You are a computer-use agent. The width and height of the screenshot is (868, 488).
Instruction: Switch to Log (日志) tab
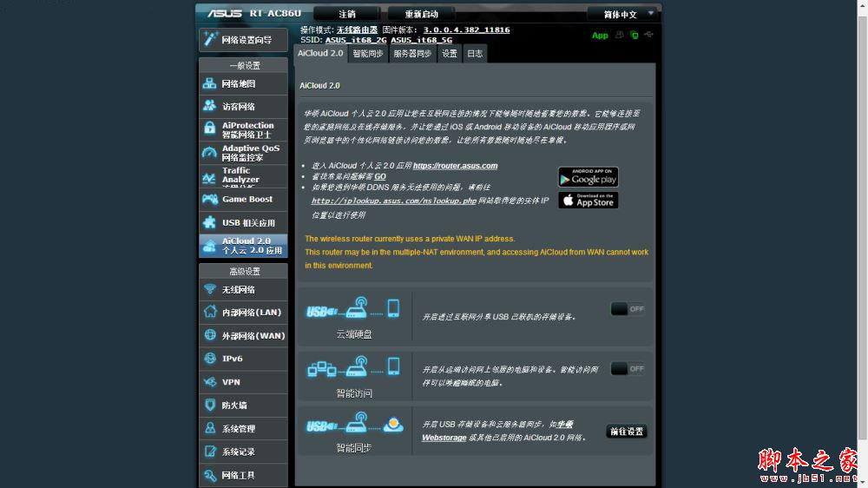[475, 54]
